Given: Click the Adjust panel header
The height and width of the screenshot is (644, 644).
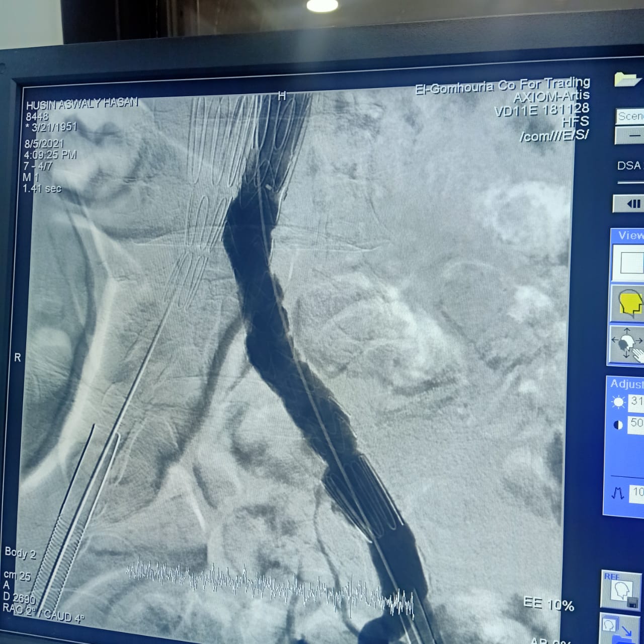Looking at the screenshot, I should click(626, 384).
